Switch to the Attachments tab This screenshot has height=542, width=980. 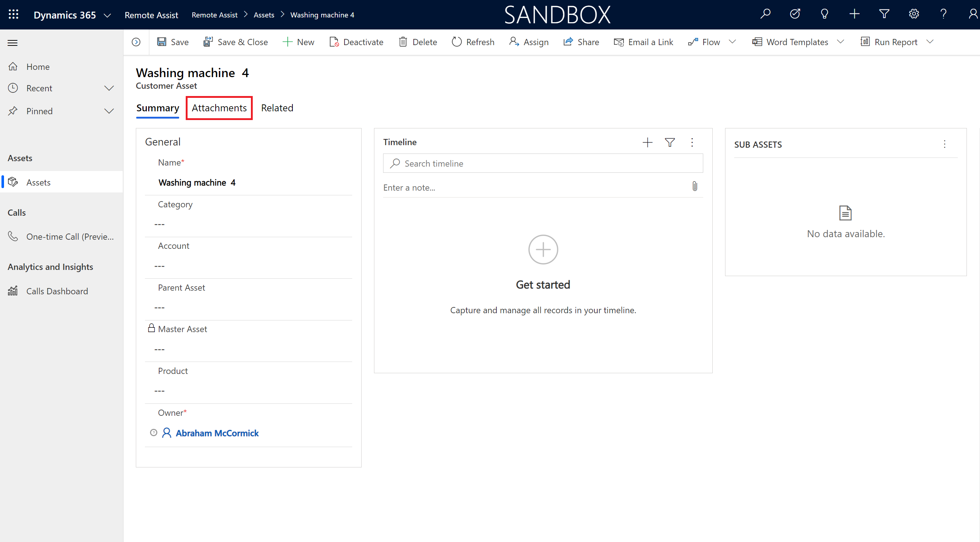tap(219, 107)
